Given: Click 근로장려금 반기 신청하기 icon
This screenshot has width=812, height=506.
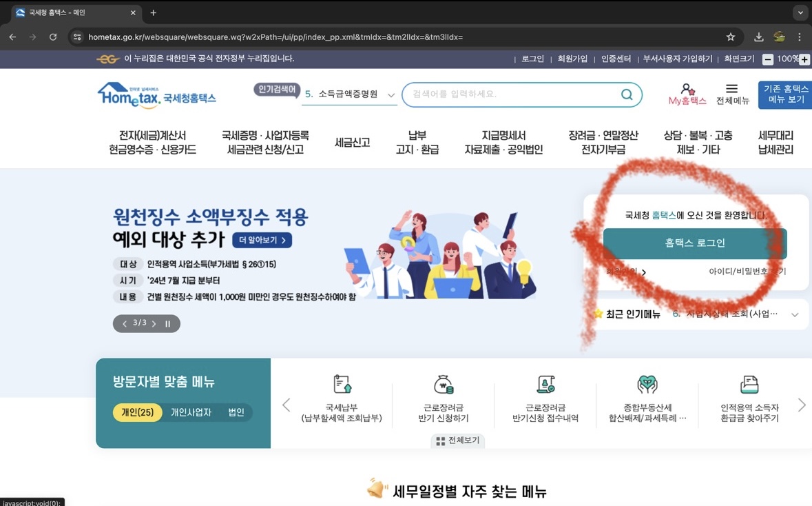Looking at the screenshot, I should [444, 384].
